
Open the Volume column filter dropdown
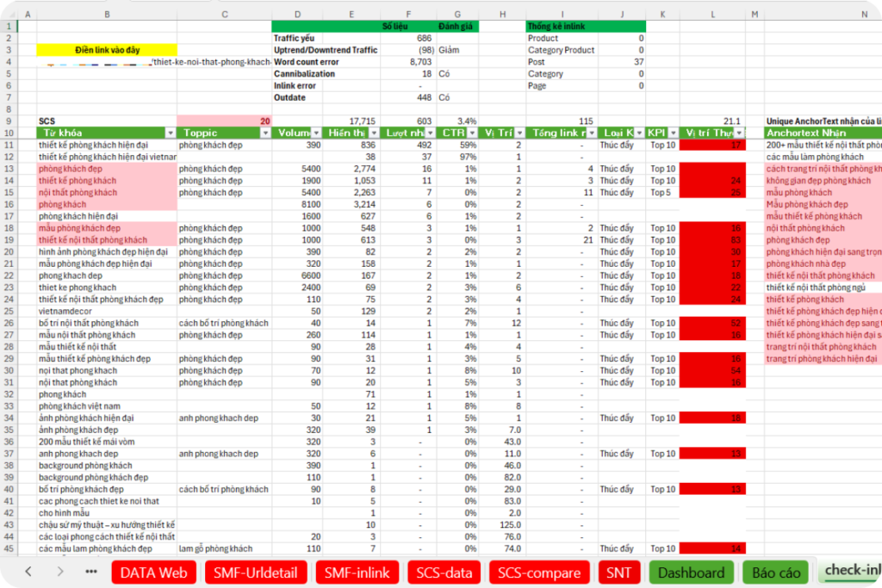316,133
